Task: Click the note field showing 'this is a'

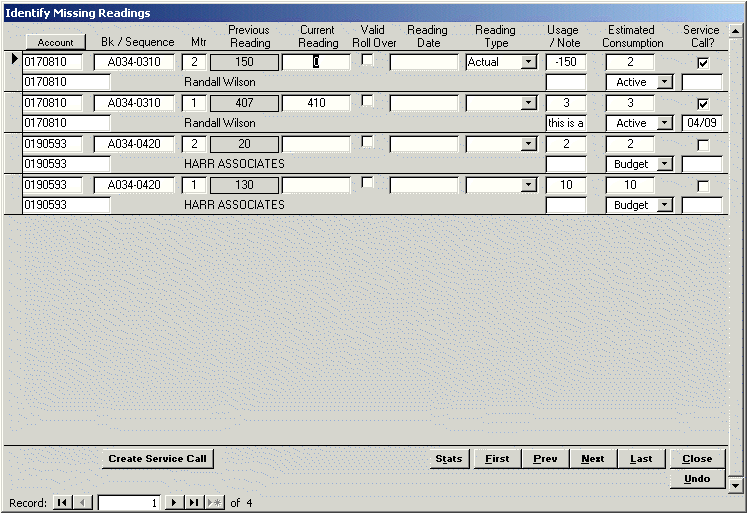Action: tap(566, 123)
